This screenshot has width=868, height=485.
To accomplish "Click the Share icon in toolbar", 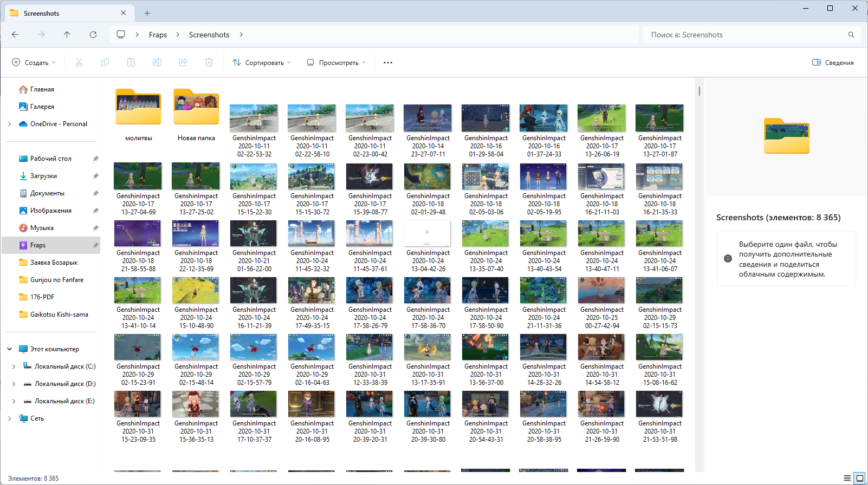I will [183, 63].
